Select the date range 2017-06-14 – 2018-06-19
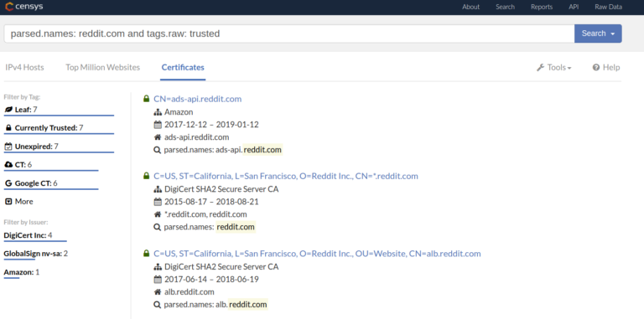 tap(211, 279)
